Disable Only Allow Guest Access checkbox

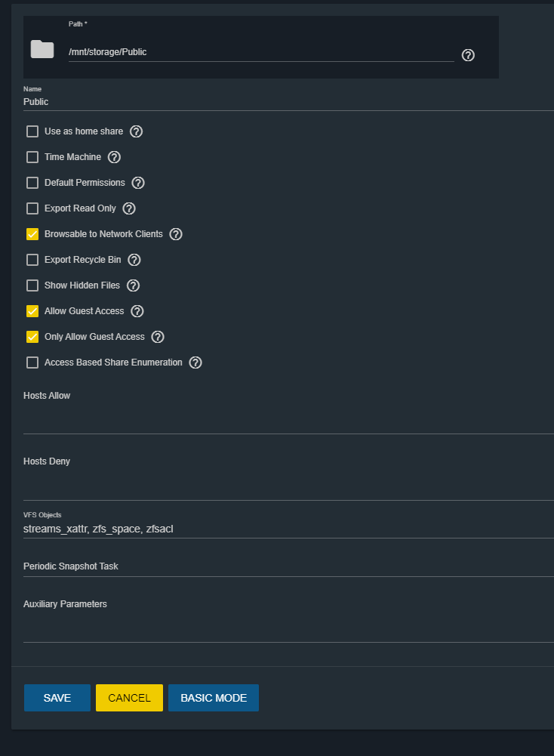pos(32,337)
